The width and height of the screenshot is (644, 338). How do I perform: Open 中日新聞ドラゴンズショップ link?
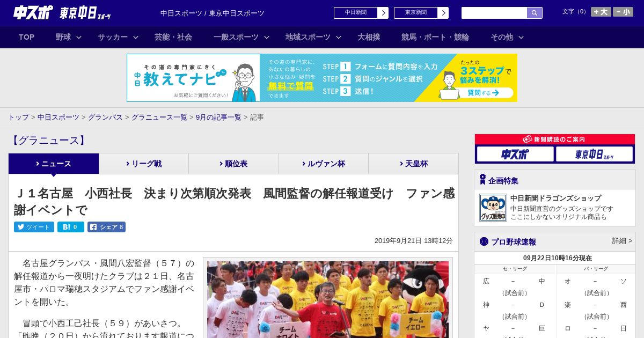(555, 198)
